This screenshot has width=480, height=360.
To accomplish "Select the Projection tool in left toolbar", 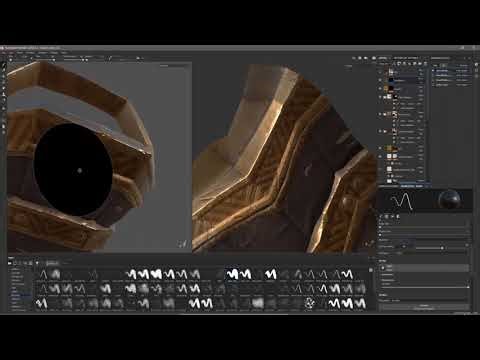I will click(x=4, y=77).
